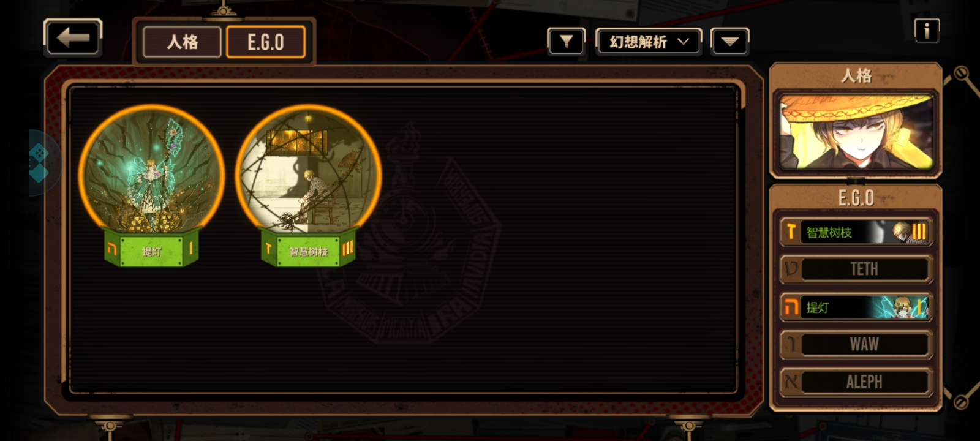Go back with the left arrow button

(x=73, y=38)
